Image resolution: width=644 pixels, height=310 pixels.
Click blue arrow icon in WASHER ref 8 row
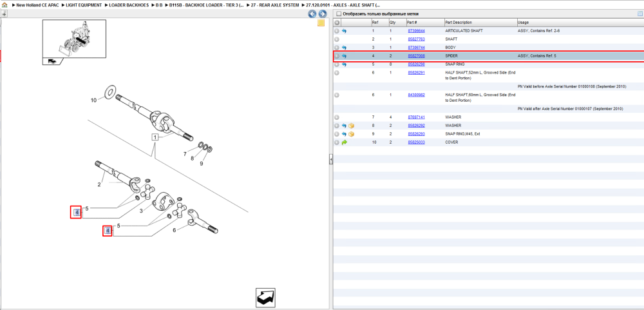[x=344, y=126]
